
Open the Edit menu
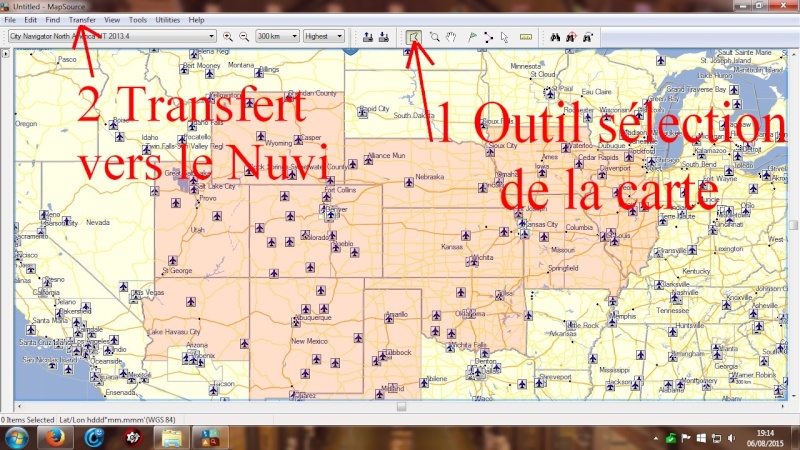(30, 20)
